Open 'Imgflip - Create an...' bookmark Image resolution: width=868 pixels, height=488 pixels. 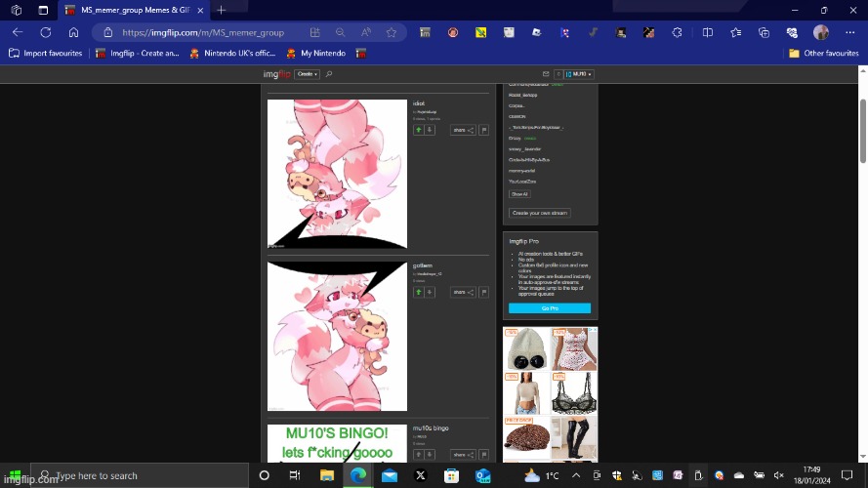point(138,53)
